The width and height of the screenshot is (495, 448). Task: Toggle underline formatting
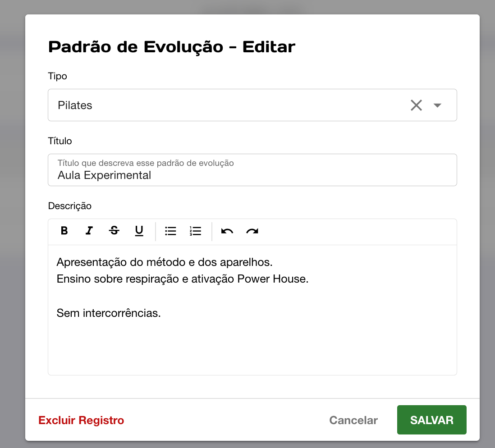point(139,231)
